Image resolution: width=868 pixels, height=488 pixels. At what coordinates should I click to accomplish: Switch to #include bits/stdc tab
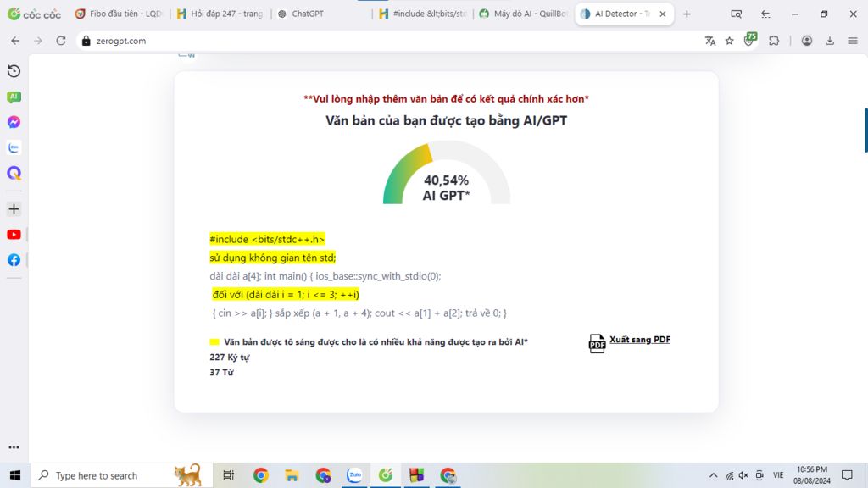(424, 14)
